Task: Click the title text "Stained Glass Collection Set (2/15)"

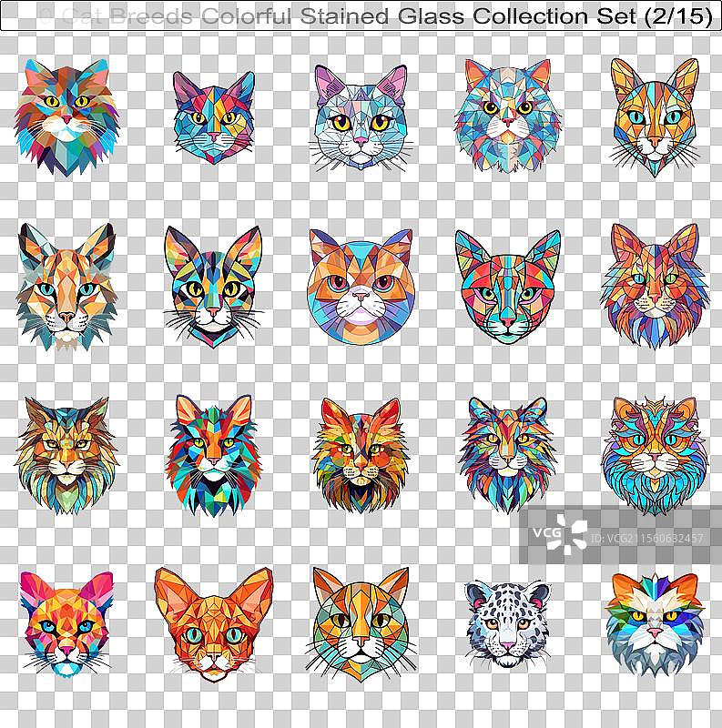Action: tap(506, 16)
